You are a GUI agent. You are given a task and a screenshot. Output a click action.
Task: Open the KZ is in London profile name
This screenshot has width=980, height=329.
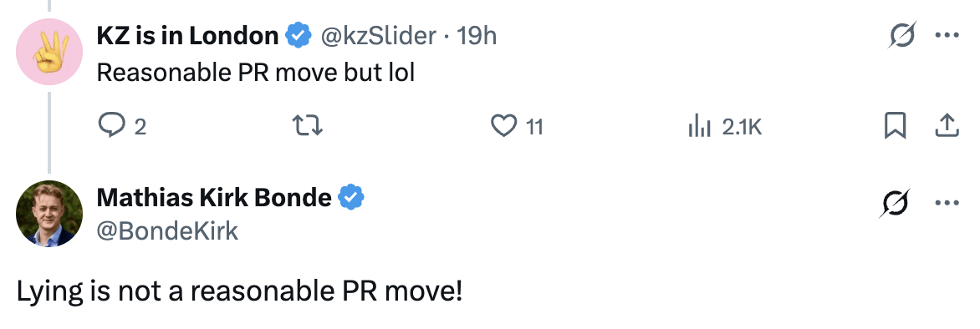coord(187,36)
